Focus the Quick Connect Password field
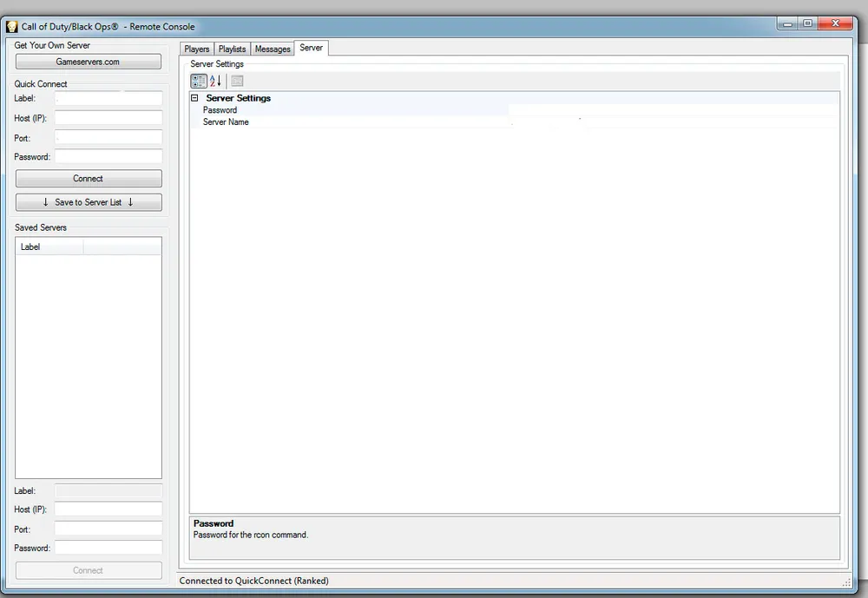This screenshot has width=868, height=598. 108,157
